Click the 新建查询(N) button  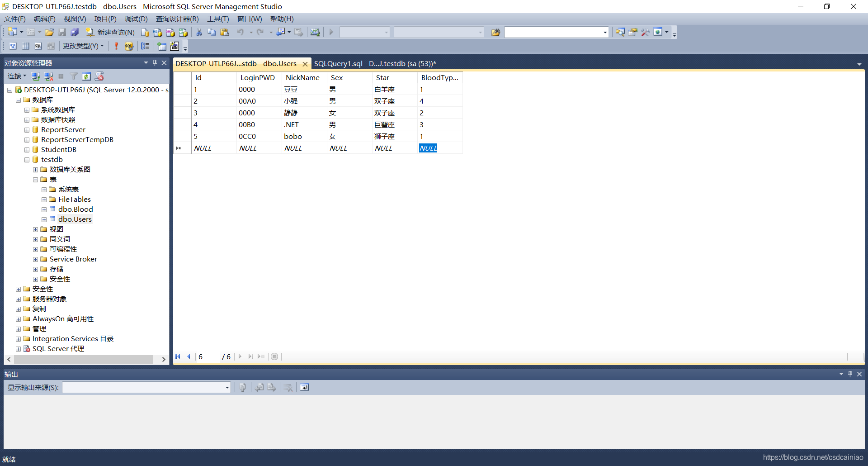110,32
